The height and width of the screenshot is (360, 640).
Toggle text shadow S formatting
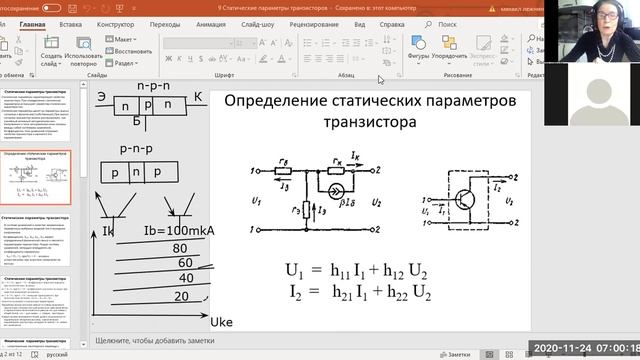coord(201,59)
